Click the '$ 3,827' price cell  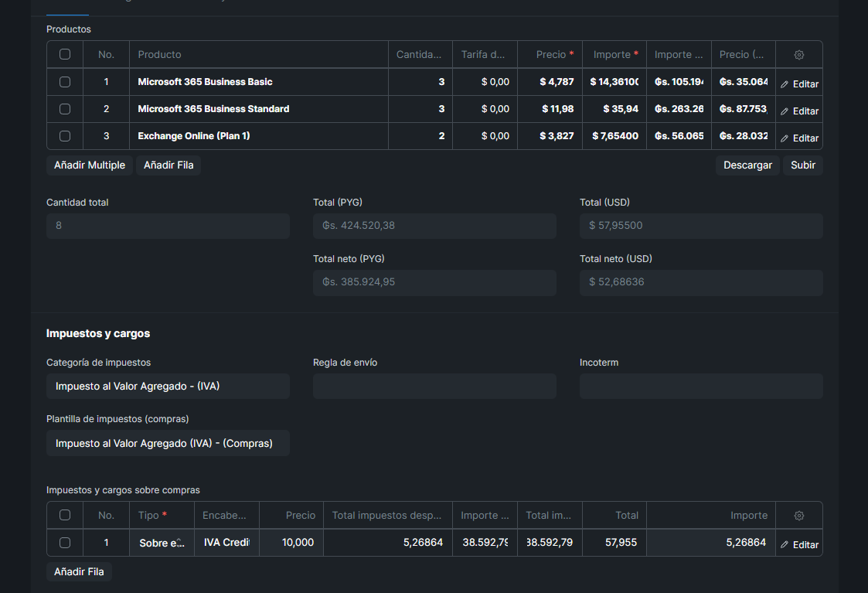point(550,136)
